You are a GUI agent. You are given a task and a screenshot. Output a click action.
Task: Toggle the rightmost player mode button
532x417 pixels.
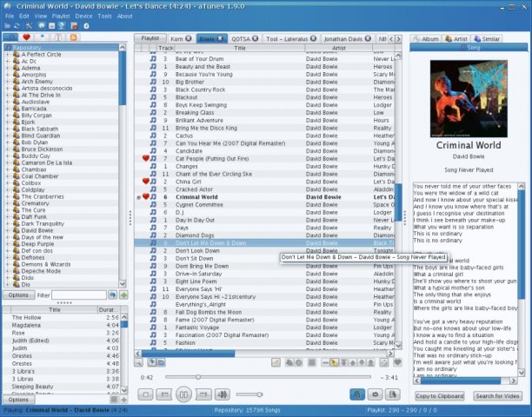tap(393, 394)
